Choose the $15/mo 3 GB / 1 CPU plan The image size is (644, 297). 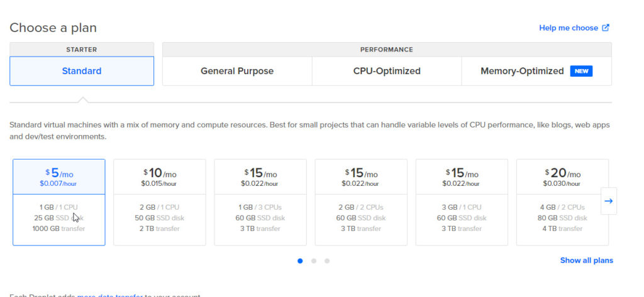click(x=462, y=202)
